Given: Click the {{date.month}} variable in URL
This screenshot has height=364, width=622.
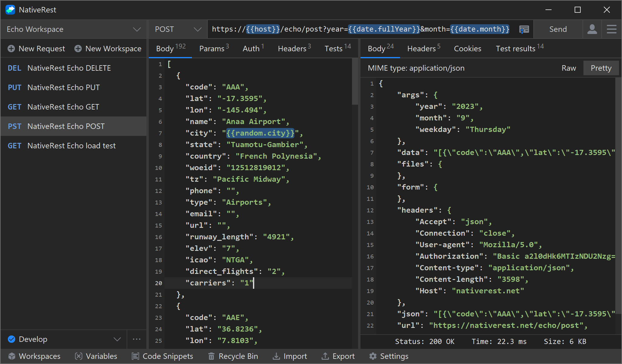Looking at the screenshot, I should pos(480,29).
